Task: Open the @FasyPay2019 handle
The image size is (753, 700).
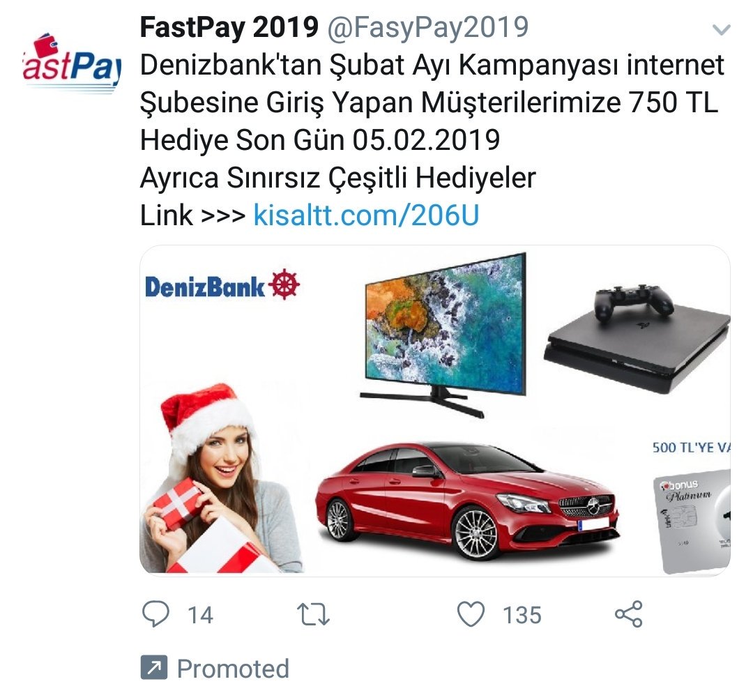Action: point(428,28)
